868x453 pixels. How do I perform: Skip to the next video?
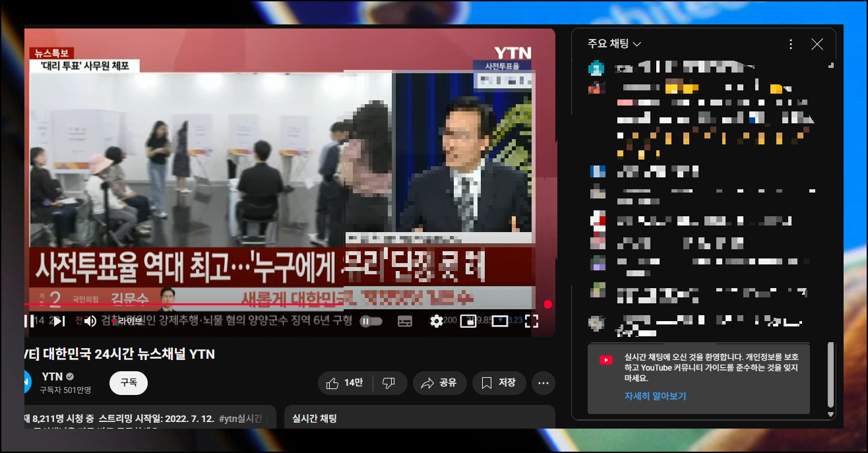tap(59, 321)
